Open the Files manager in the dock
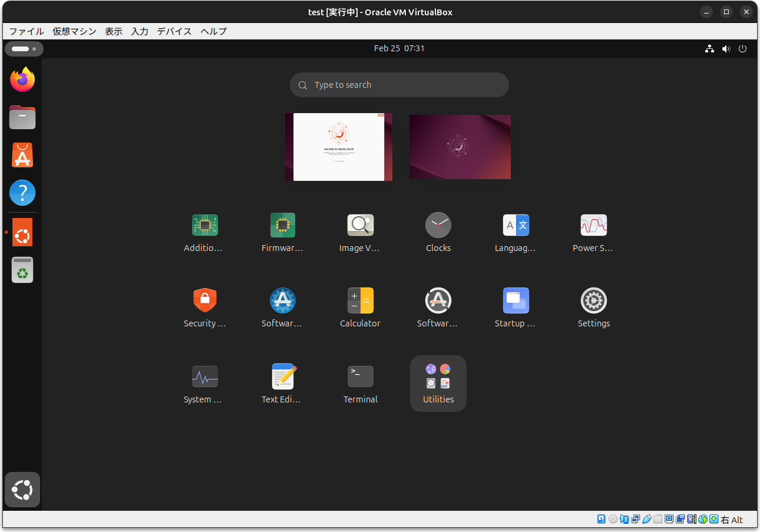 [x=22, y=117]
